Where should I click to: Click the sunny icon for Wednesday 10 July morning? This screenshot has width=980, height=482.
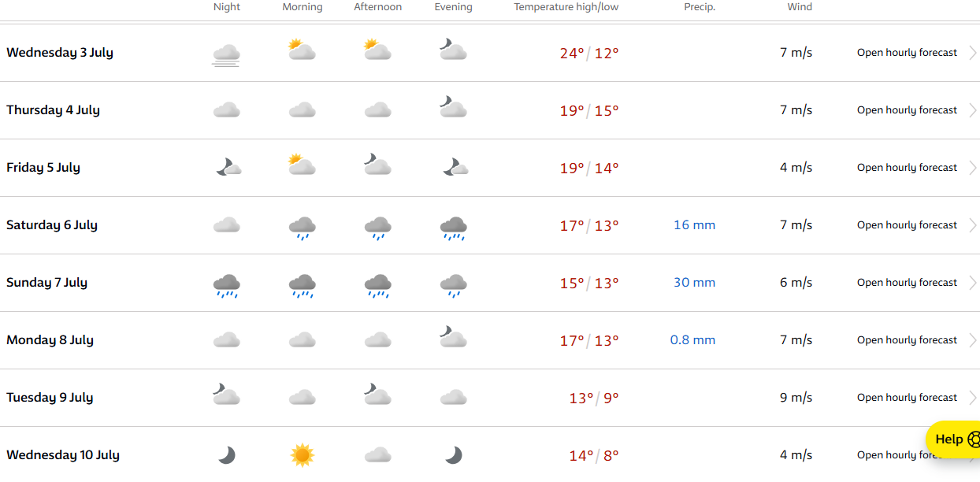click(x=302, y=455)
